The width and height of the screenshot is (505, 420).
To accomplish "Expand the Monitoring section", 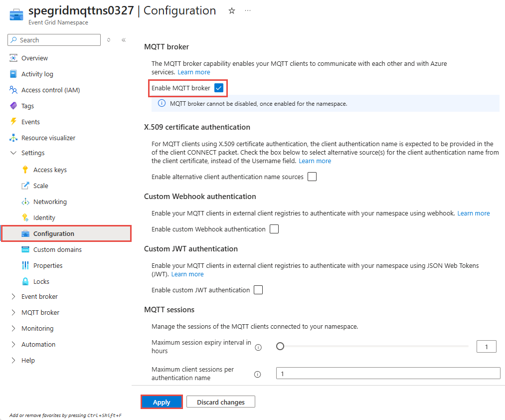I will click(13, 328).
